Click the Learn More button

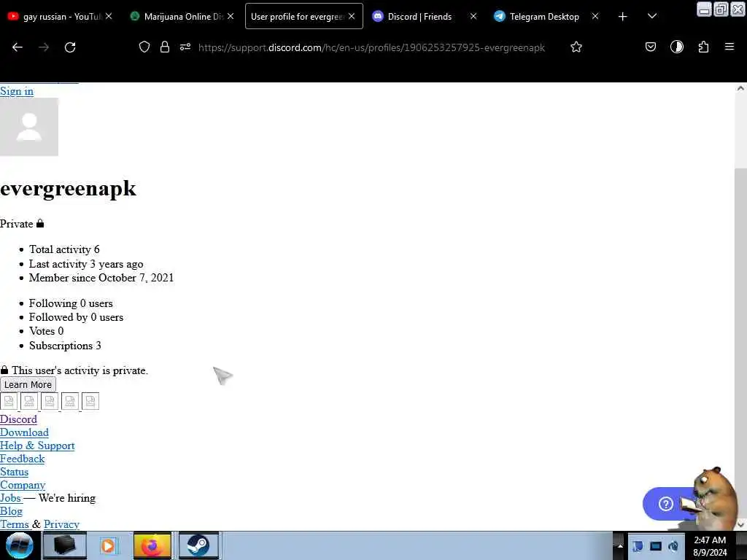[28, 384]
